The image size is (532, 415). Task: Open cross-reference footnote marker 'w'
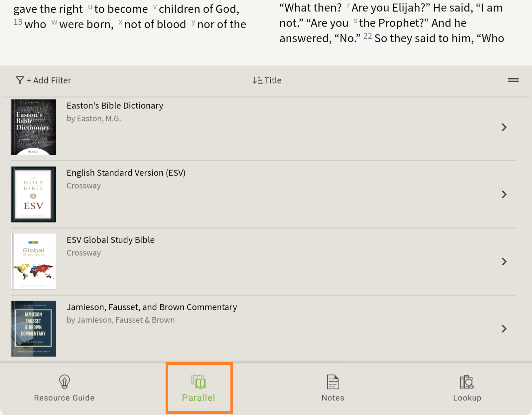54,22
